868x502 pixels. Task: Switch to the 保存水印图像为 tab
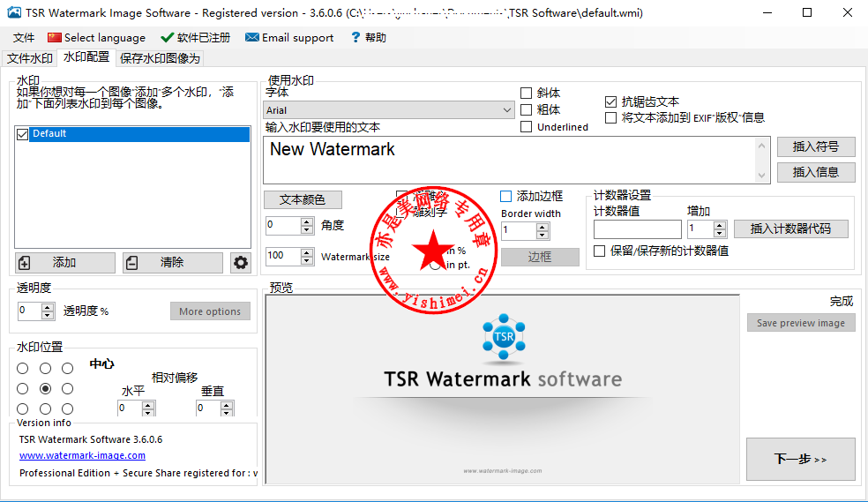coord(160,58)
